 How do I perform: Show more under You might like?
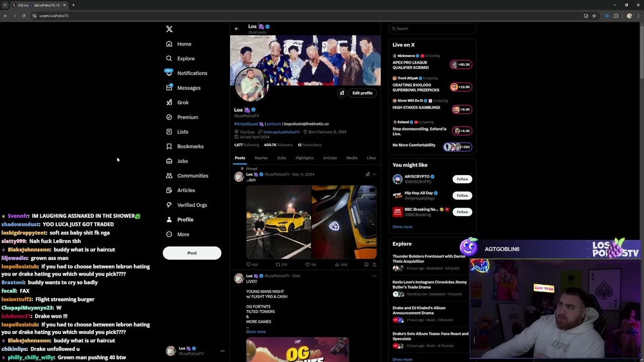(x=402, y=227)
